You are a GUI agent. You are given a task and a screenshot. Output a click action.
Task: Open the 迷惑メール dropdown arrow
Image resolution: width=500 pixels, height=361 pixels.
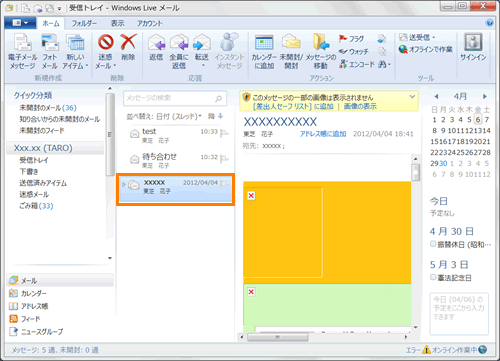tap(115, 66)
